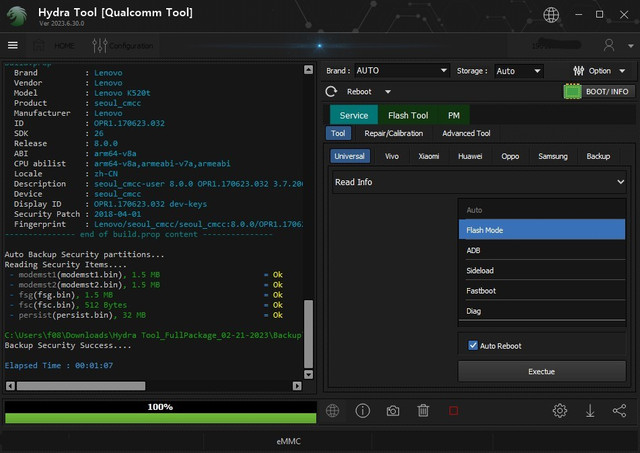
Task: Click the BOOT/ INFO button
Action: 598,91
